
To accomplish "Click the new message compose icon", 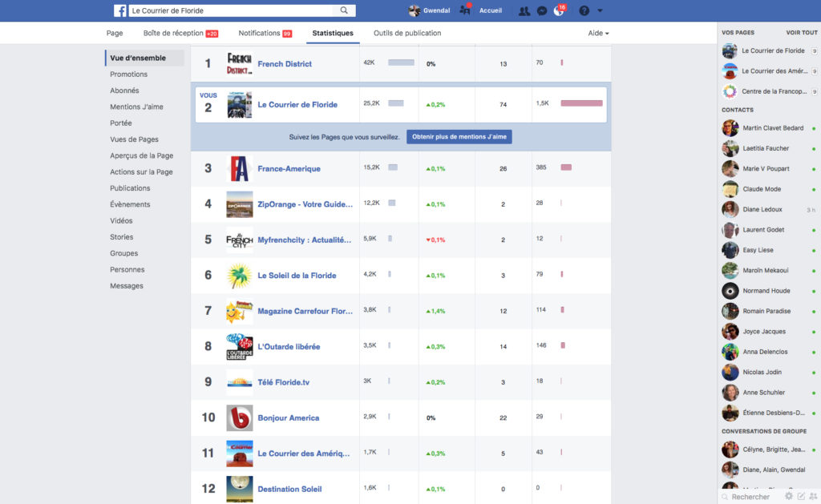I will pyautogui.click(x=801, y=496).
